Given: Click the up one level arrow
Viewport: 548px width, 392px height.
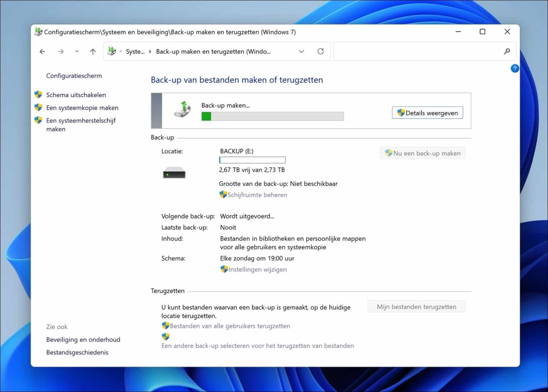Looking at the screenshot, I should pyautogui.click(x=92, y=51).
